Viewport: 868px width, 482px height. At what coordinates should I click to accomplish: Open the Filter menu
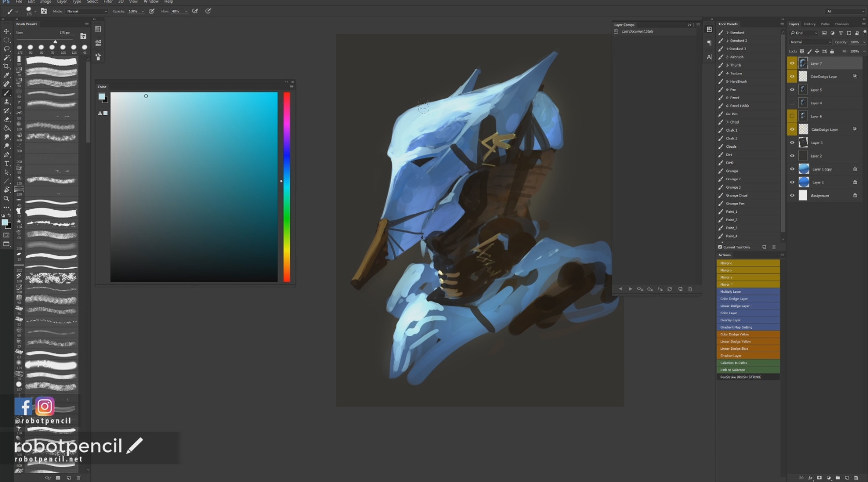108,2
